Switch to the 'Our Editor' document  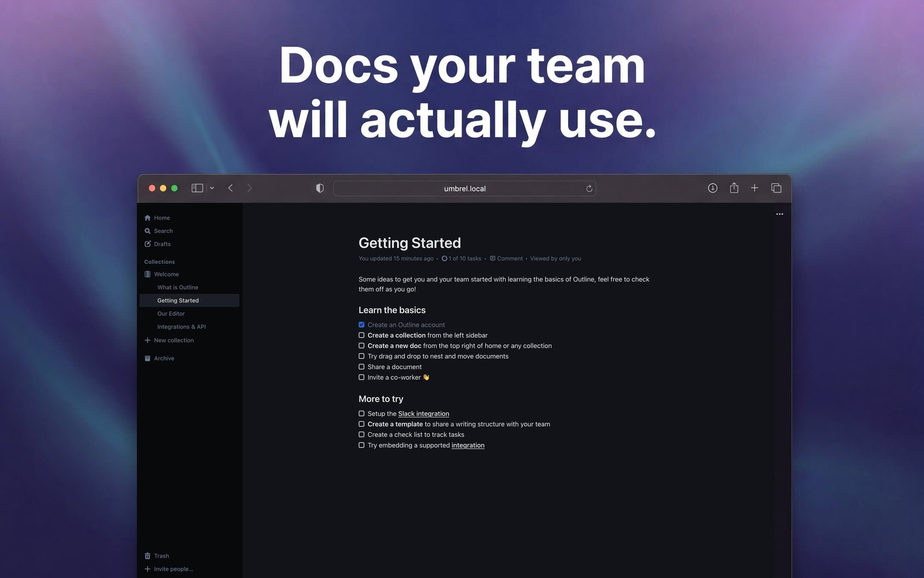pyautogui.click(x=171, y=313)
